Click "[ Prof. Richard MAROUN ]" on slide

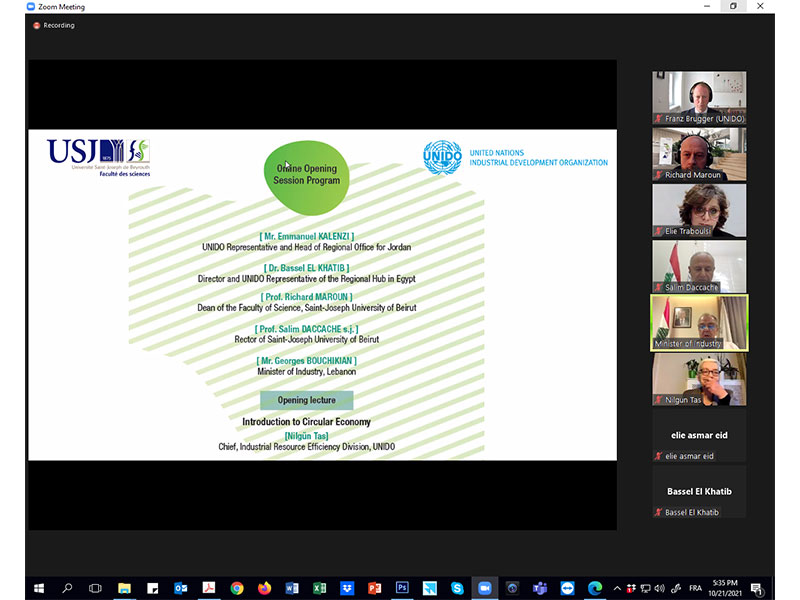tap(307, 297)
